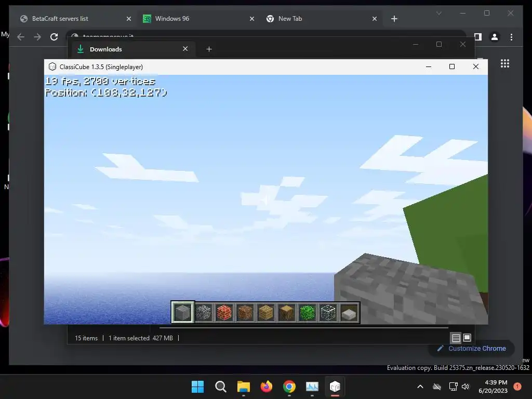Toggle the Chrome side panel

(478, 37)
